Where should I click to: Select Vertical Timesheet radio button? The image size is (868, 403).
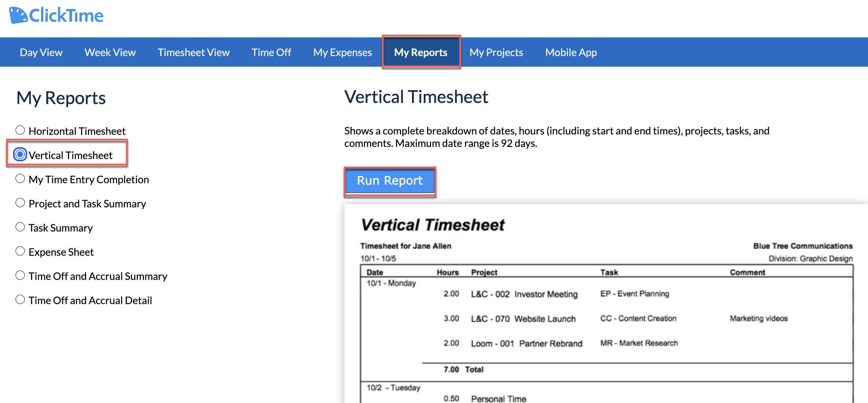click(20, 154)
